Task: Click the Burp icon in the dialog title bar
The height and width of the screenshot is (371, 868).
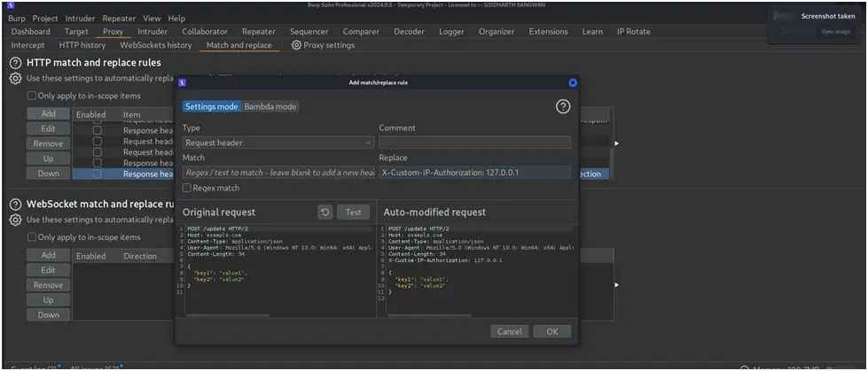Action: tap(182, 83)
